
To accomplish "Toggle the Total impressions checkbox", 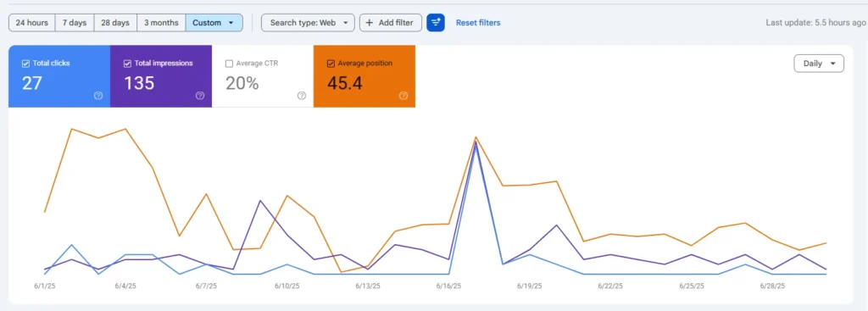I will [127, 64].
